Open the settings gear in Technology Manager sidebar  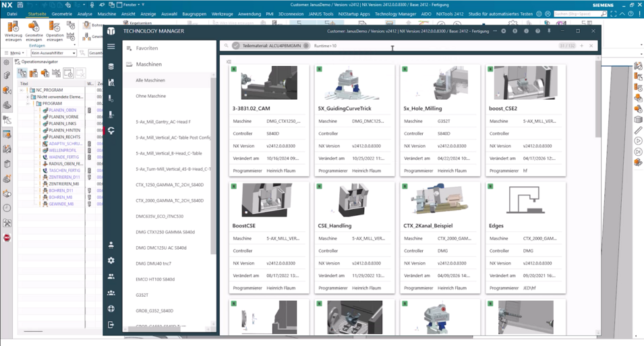tap(111, 260)
